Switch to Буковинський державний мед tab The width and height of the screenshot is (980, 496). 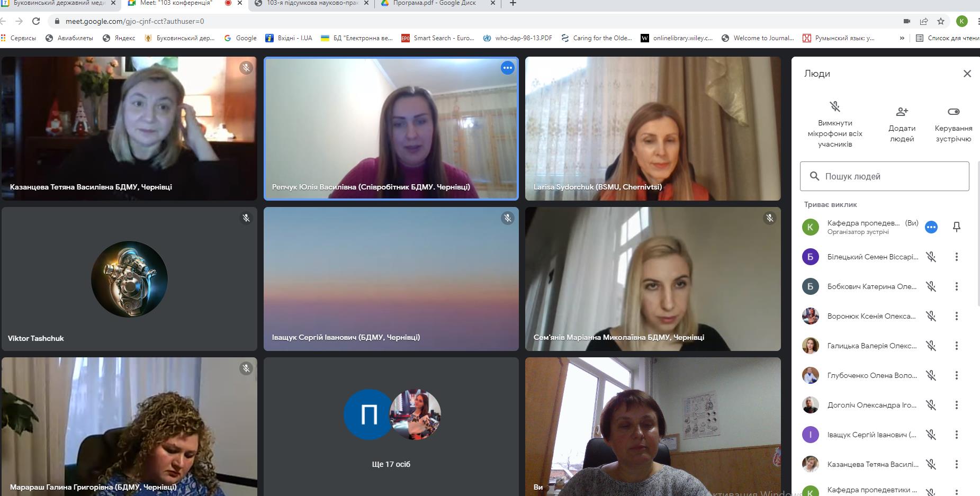tap(59, 3)
